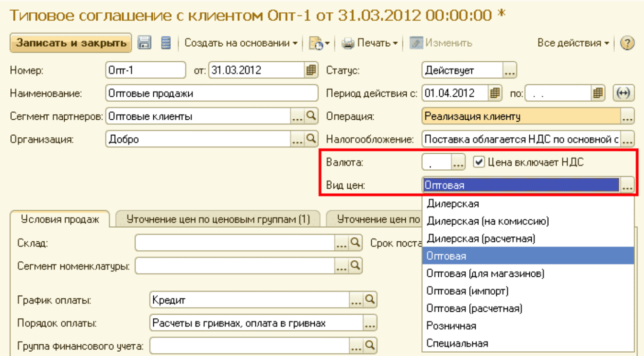Open Организация record with magnifier icon

click(x=310, y=139)
